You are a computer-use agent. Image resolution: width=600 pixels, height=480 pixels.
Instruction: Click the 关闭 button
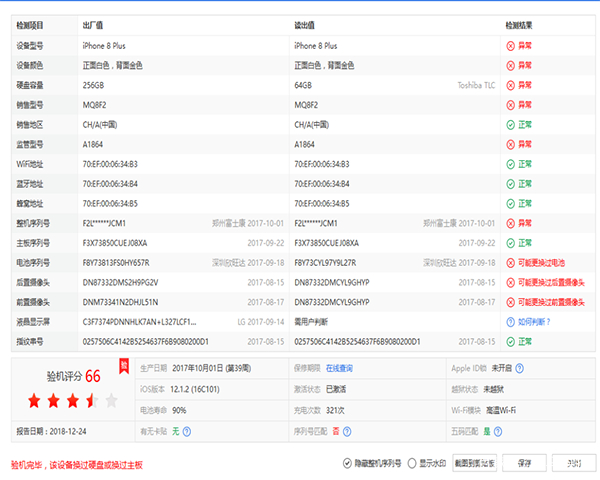574,463
